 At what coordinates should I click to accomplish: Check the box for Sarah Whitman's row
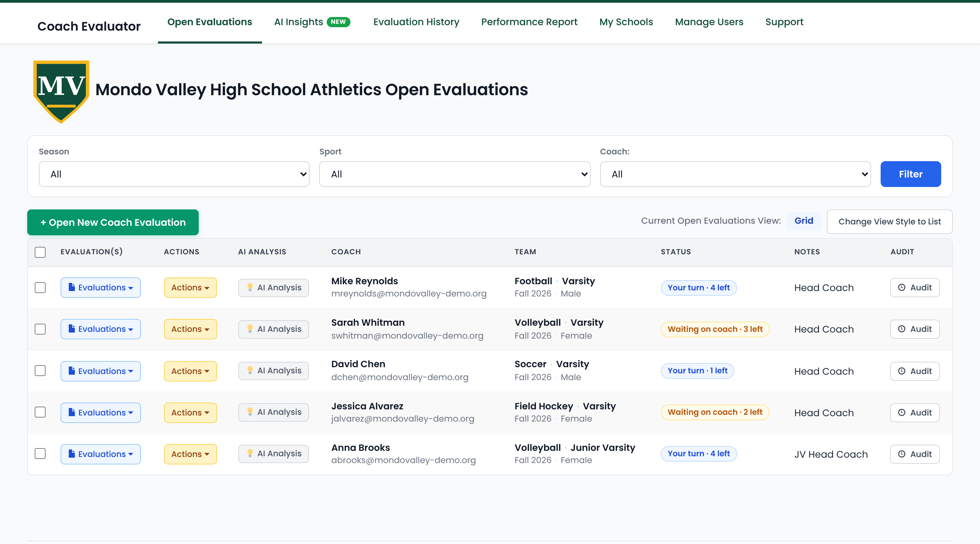[40, 329]
